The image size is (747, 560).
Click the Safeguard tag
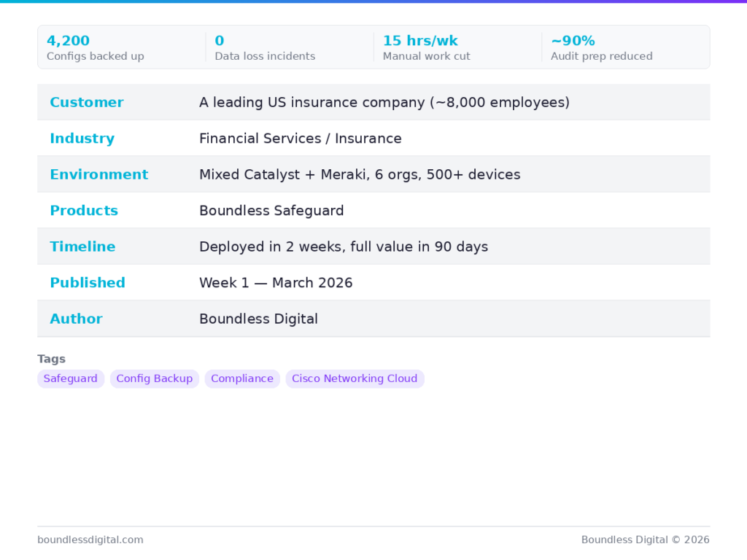pos(71,378)
